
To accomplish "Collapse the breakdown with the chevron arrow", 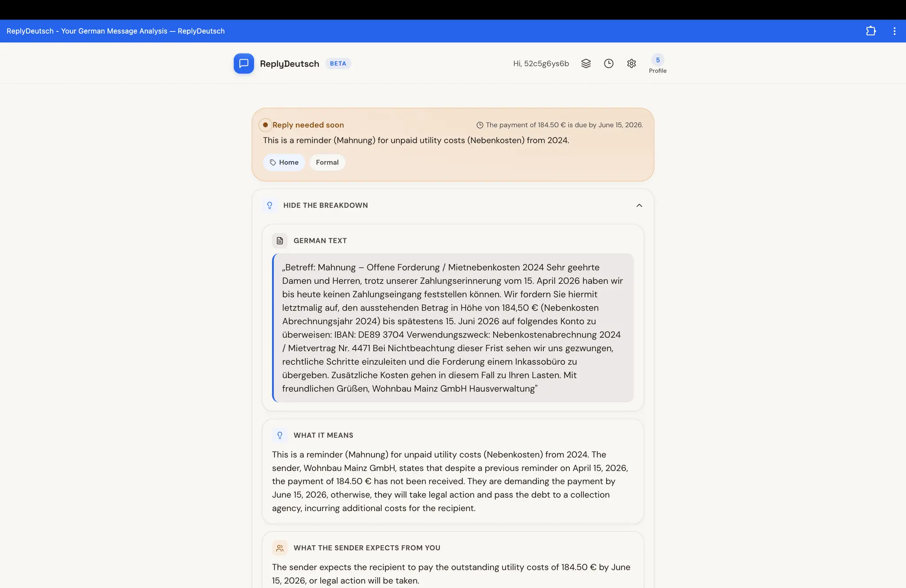I will pyautogui.click(x=639, y=205).
